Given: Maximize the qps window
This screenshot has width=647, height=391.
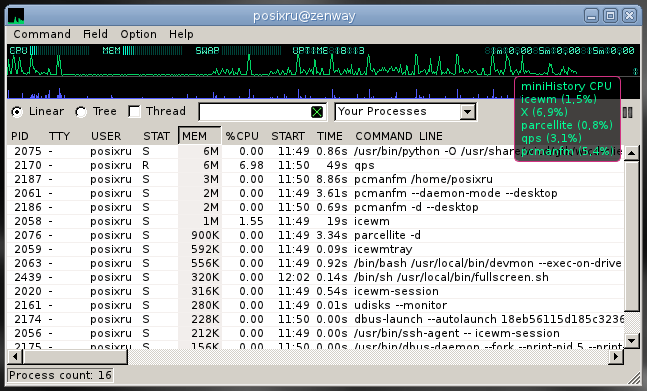Looking at the screenshot, I should [x=610, y=16].
